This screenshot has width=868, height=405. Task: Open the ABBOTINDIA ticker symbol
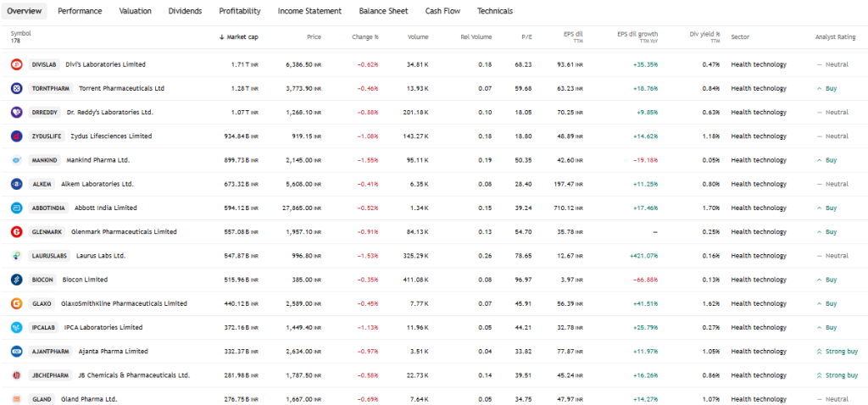(x=48, y=208)
